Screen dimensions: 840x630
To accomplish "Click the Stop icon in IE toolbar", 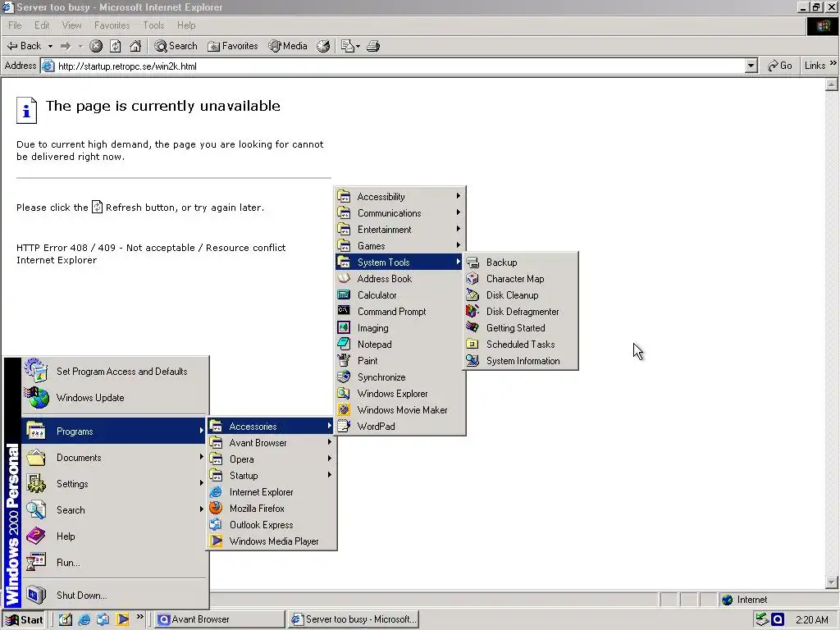I will (96, 46).
